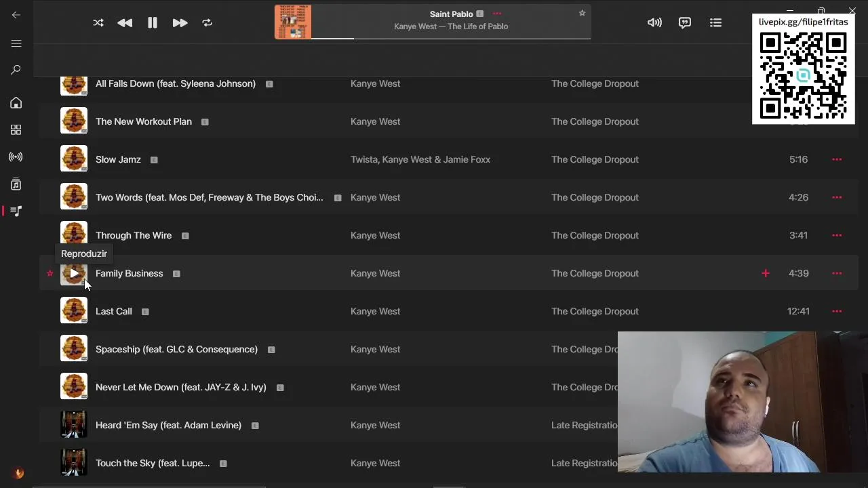The height and width of the screenshot is (488, 868).
Task: Open more options for Family Business
Action: tap(837, 273)
